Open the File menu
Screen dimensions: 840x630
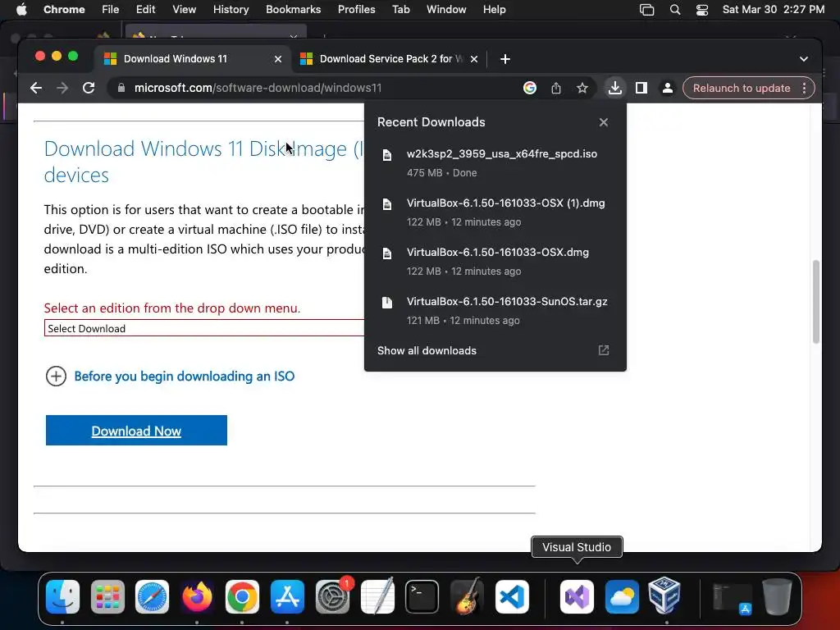click(111, 10)
